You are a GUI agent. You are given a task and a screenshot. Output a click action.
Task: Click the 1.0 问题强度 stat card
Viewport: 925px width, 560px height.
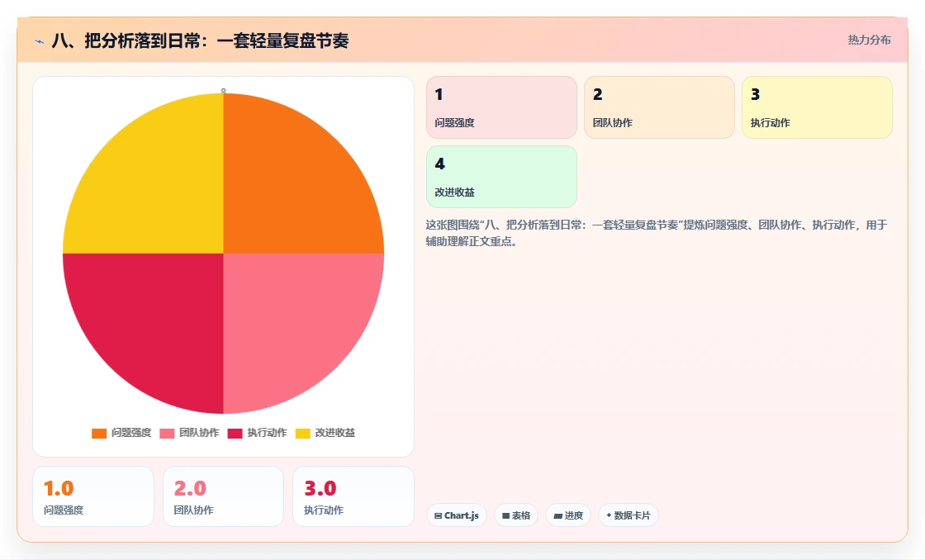[93, 496]
